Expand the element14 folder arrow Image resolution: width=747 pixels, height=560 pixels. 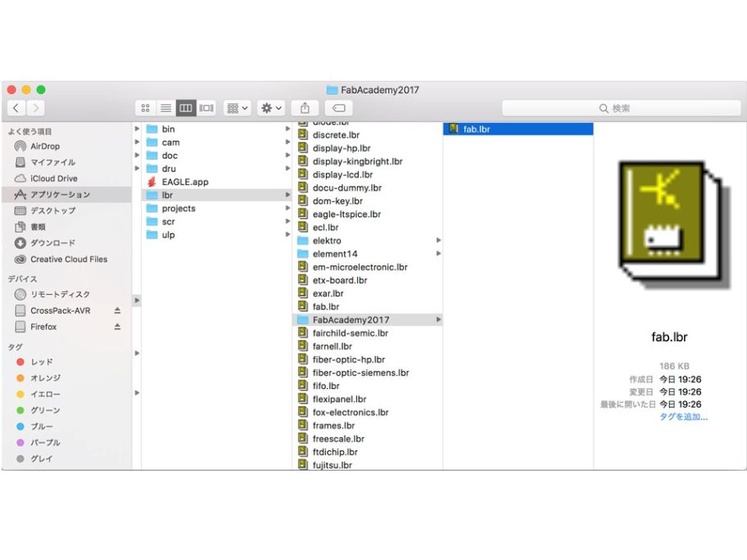[438, 254]
